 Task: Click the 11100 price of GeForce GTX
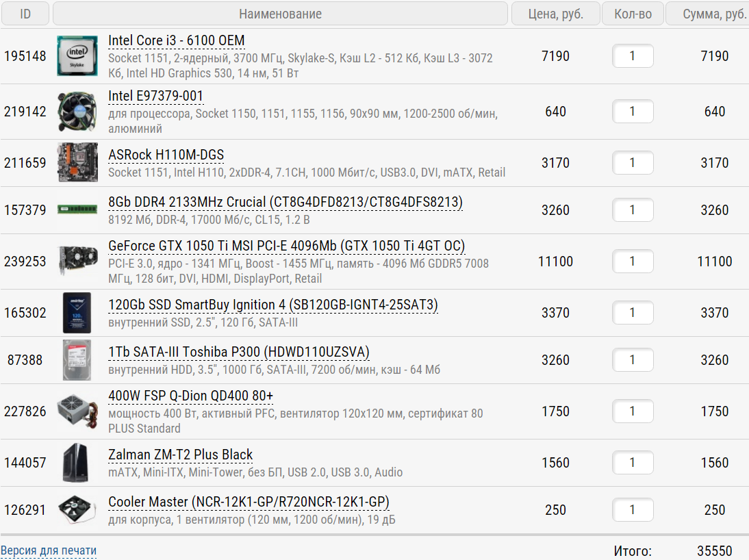coord(555,262)
